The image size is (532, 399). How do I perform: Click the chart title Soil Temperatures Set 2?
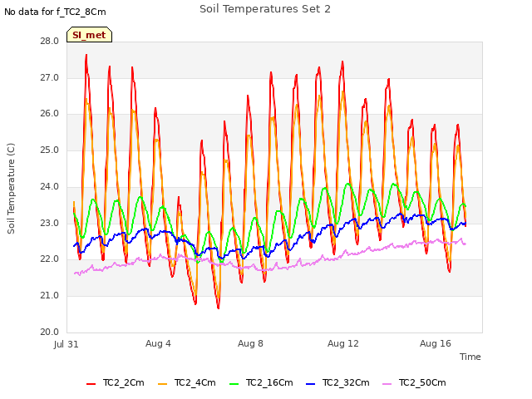pyautogui.click(x=265, y=9)
